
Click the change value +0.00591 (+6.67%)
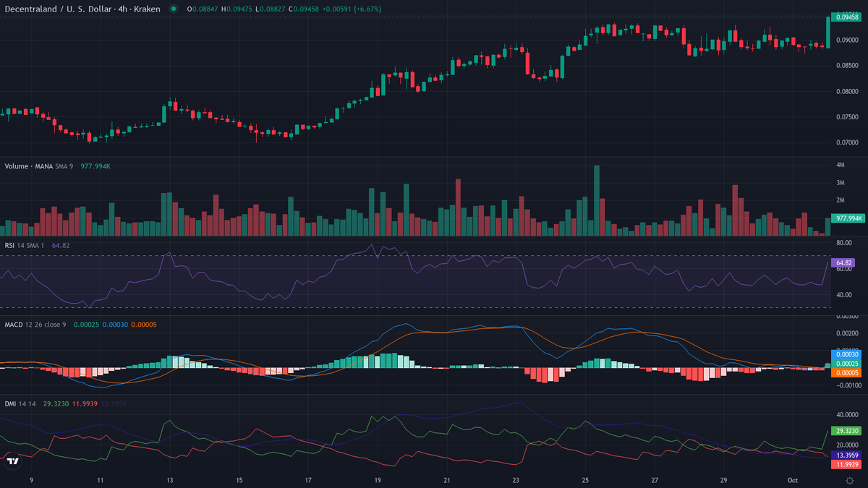pyautogui.click(x=351, y=9)
